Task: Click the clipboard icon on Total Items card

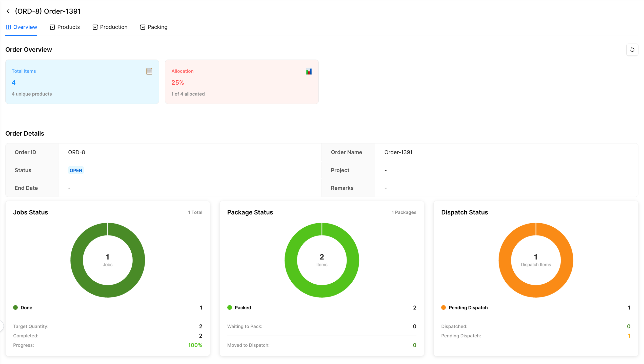Action: tap(149, 71)
